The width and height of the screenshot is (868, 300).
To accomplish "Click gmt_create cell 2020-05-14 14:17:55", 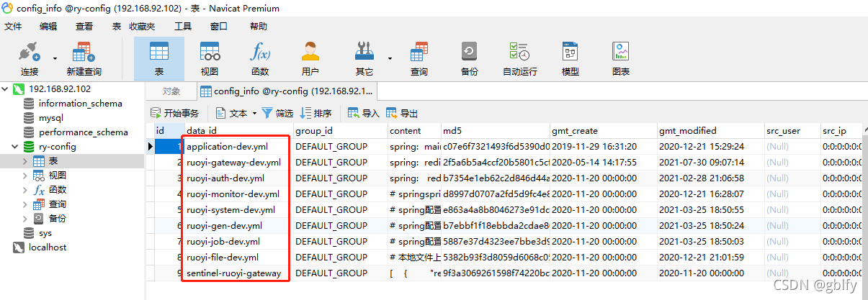I will [x=604, y=162].
